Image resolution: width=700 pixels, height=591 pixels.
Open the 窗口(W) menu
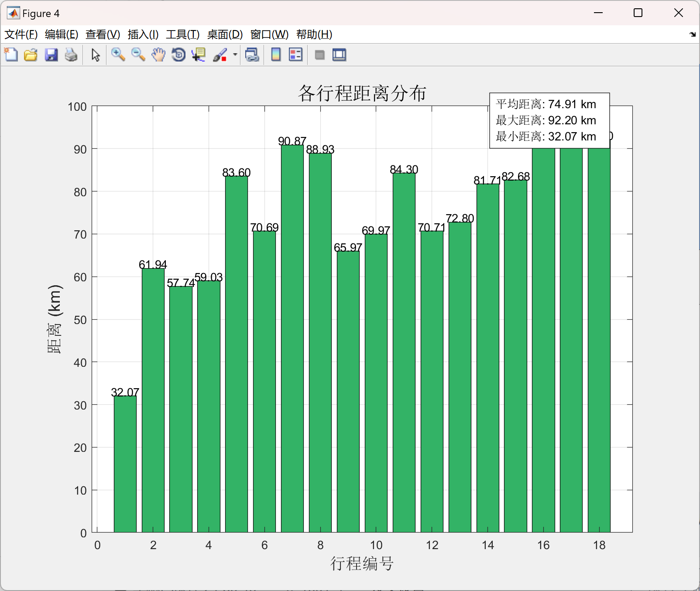coord(270,34)
